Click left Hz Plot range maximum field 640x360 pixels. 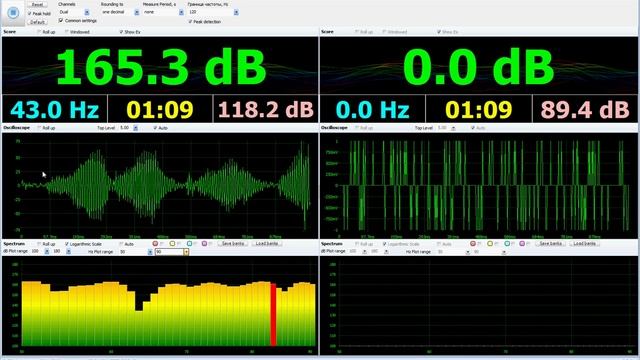pyautogui.click(x=169, y=252)
